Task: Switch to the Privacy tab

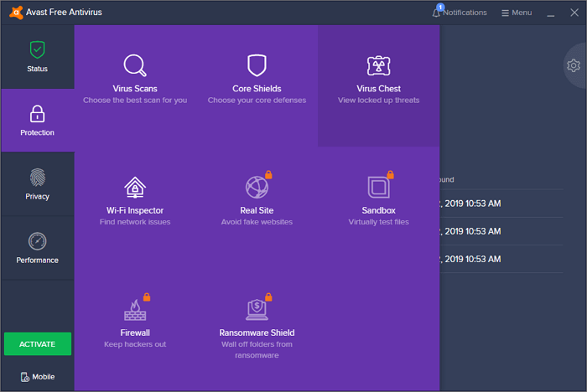Action: [x=38, y=184]
